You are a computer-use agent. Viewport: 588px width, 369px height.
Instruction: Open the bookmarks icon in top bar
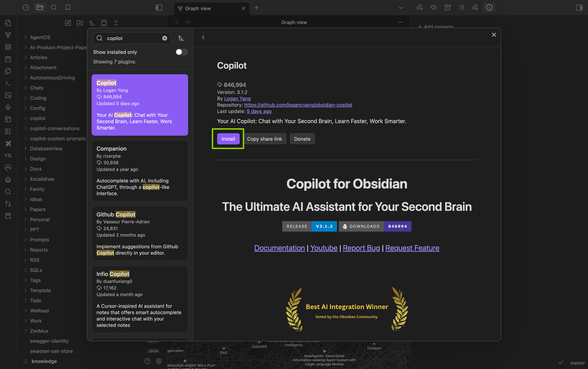[68, 8]
